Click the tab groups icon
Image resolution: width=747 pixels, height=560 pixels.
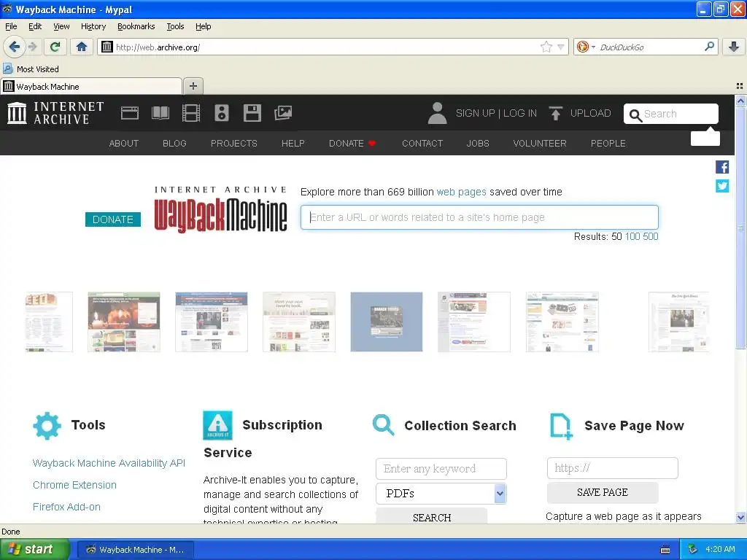click(x=740, y=86)
